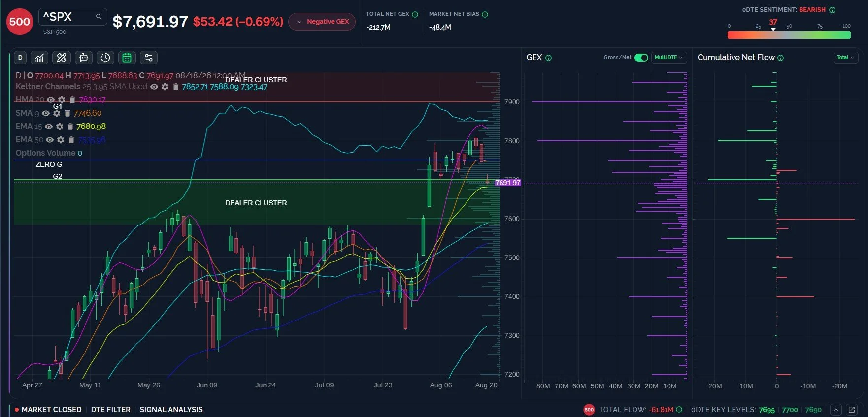Screen dimensions: 868x417
Task: Open the chart indicators tool
Action: click(39, 58)
